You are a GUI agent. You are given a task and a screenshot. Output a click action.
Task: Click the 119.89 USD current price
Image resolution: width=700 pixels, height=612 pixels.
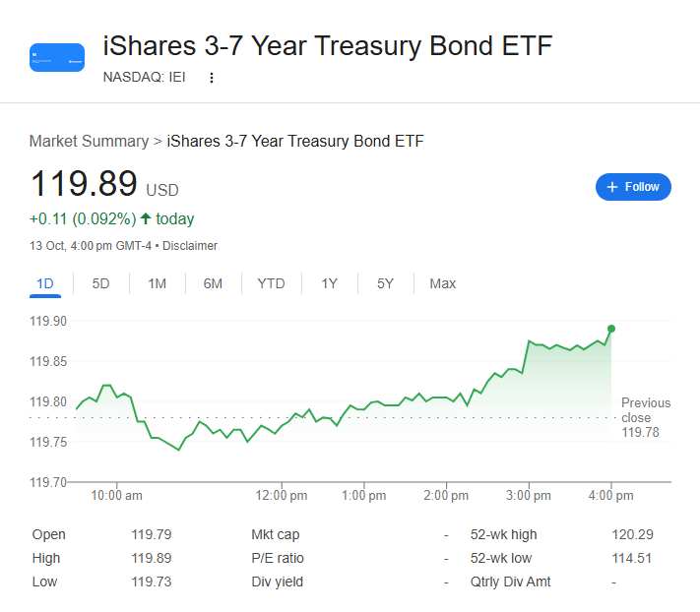pyautogui.click(x=87, y=185)
